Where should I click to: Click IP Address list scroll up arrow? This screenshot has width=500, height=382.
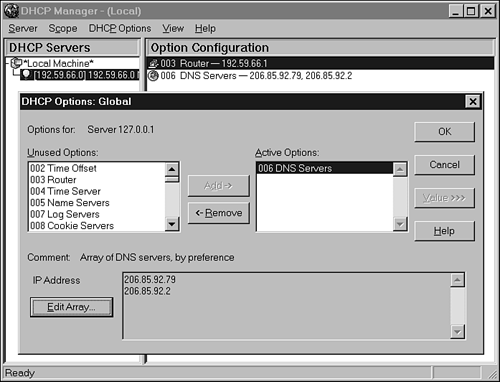click(457, 280)
